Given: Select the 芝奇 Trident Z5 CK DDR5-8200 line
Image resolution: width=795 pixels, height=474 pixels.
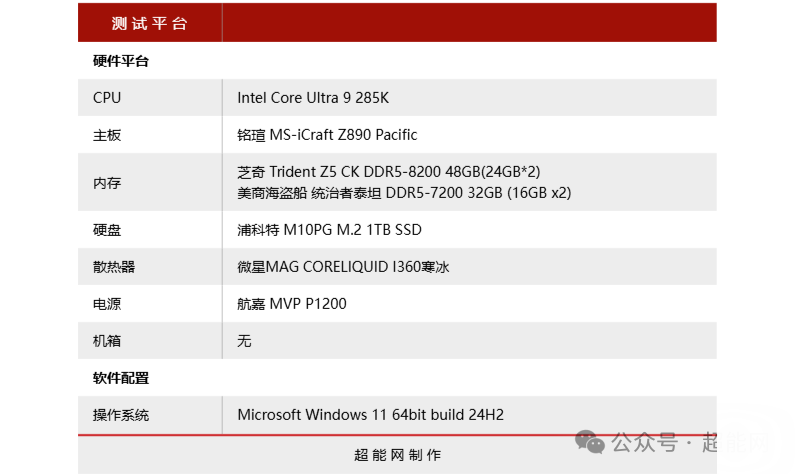Looking at the screenshot, I should 388,172.
